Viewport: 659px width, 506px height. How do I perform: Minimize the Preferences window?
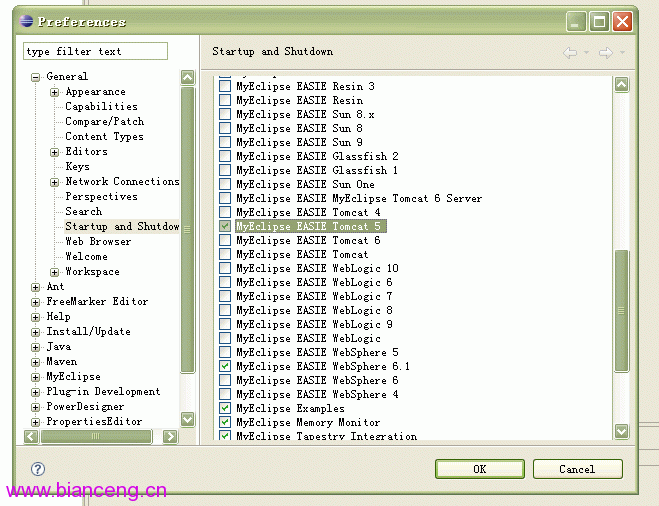(576, 21)
